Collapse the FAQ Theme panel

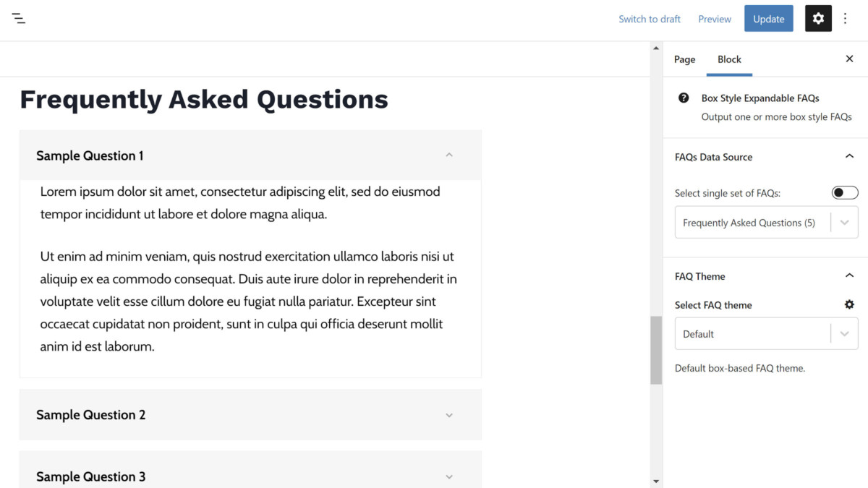(850, 275)
